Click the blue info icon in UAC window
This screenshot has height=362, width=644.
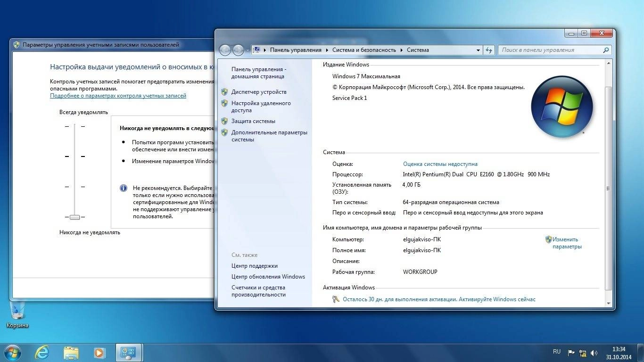point(124,188)
